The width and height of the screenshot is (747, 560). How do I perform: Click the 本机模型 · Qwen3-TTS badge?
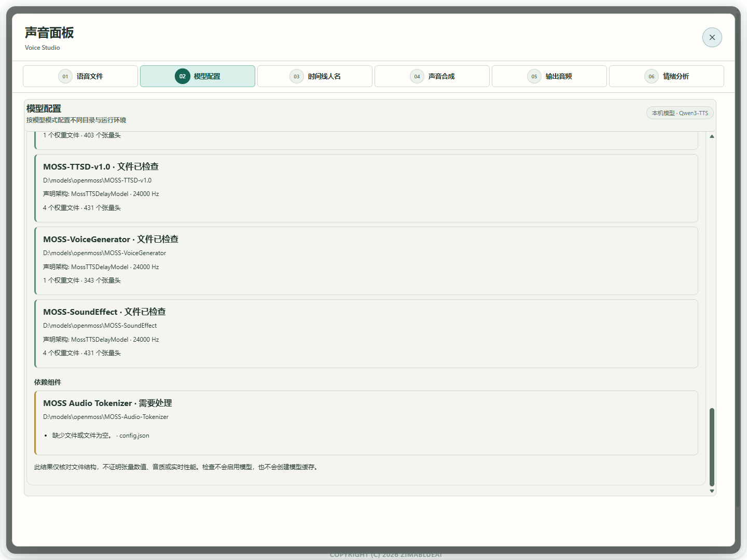coord(680,113)
